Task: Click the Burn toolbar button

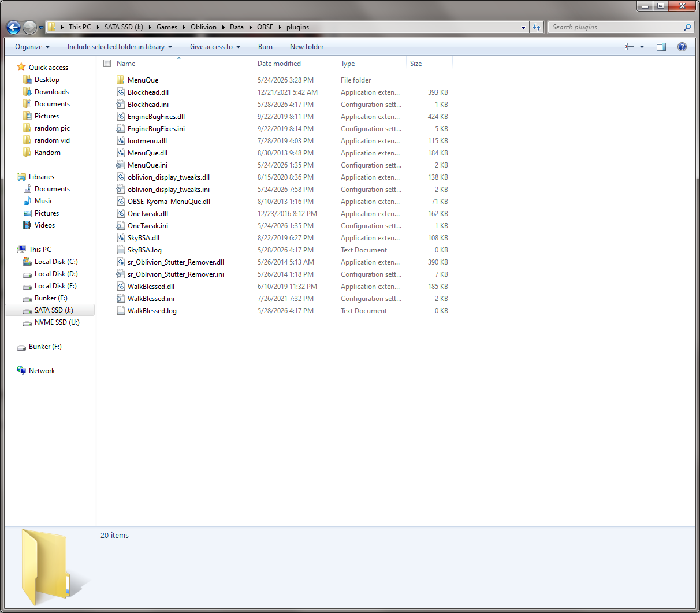Action: tap(265, 47)
